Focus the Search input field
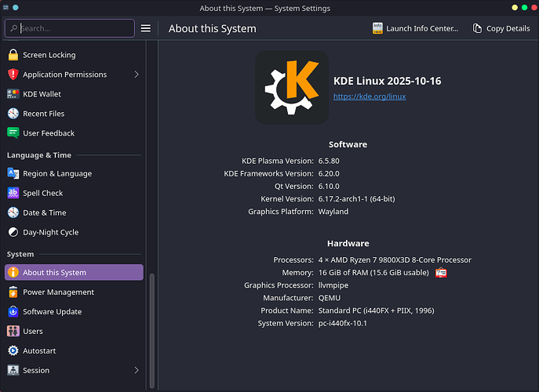 pyautogui.click(x=75, y=28)
